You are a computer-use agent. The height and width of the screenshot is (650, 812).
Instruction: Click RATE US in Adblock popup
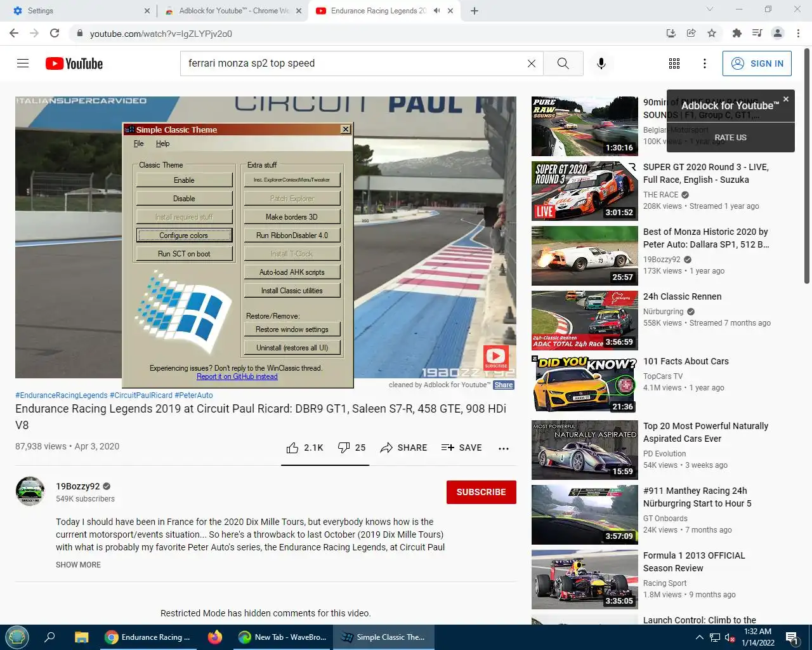731,138
